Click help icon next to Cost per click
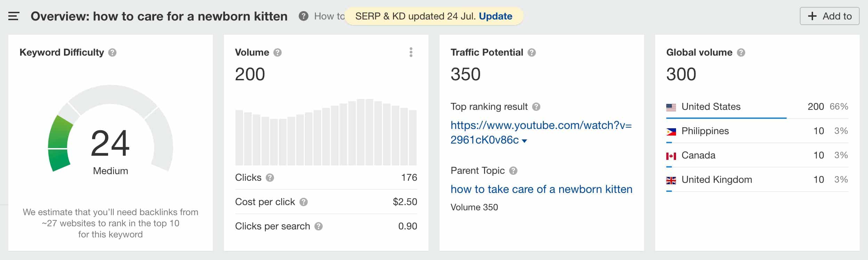 coord(304,202)
